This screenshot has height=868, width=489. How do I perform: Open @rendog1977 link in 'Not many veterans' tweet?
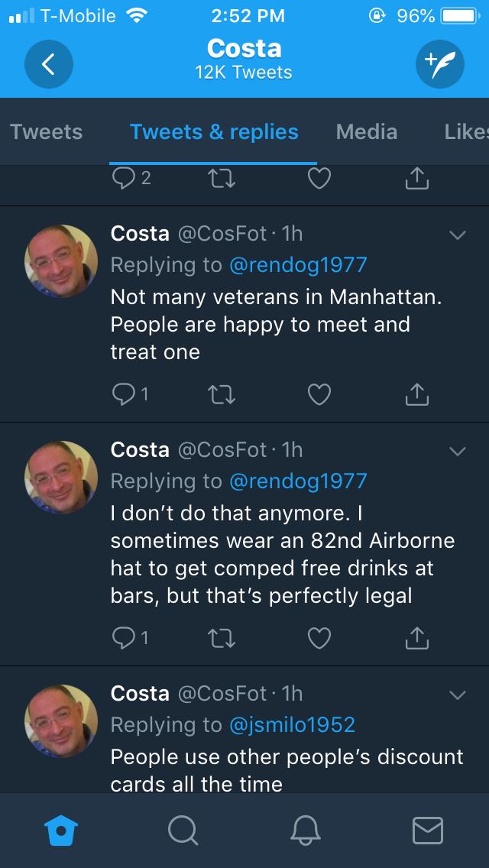298,265
